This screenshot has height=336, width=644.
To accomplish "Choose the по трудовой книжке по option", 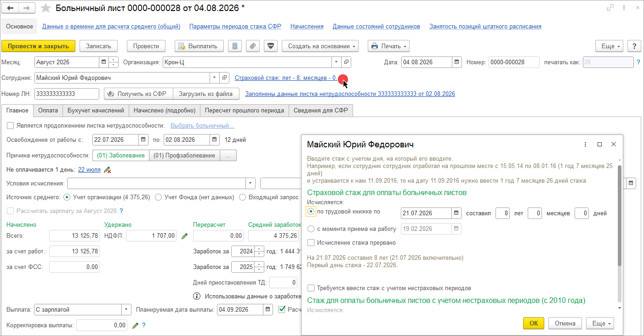I will (311, 212).
